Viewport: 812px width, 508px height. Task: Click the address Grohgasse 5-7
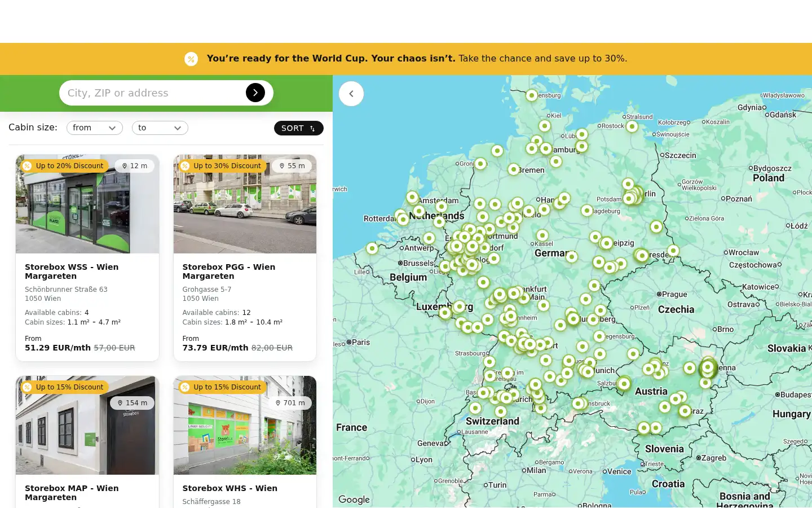click(x=207, y=290)
